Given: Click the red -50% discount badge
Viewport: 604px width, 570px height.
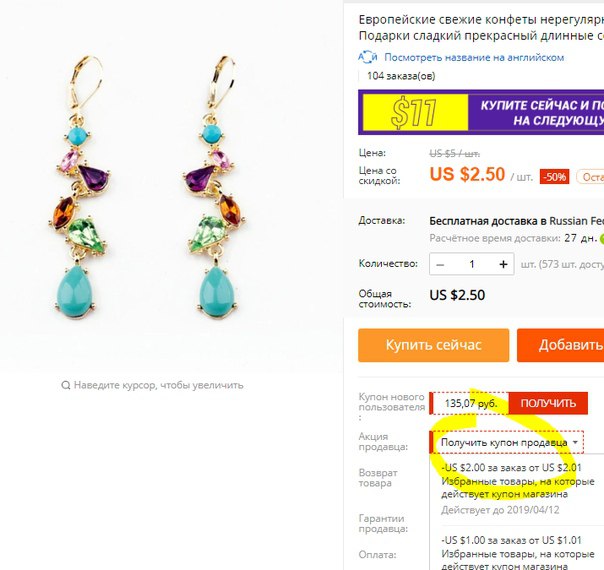Looking at the screenshot, I should coord(554,177).
